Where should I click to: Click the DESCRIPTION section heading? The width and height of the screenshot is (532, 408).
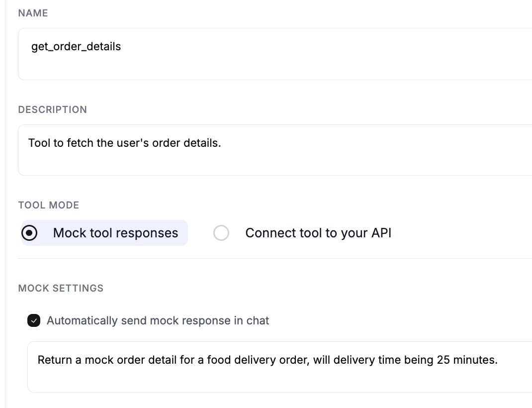52,109
